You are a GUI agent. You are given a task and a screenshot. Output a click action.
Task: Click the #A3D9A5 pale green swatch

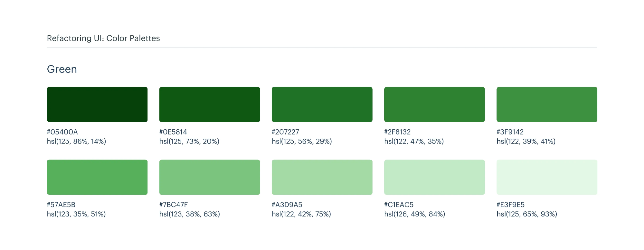point(322,177)
